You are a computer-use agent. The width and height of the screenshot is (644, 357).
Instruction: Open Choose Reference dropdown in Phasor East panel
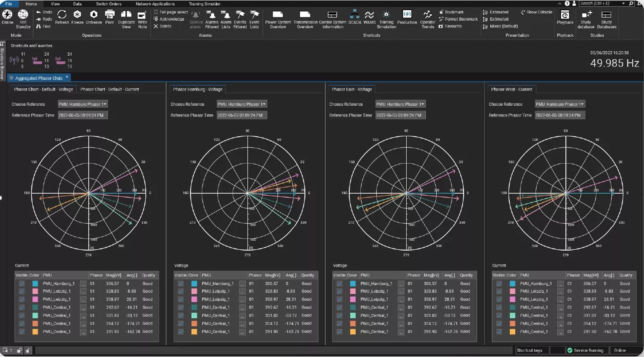click(x=400, y=104)
